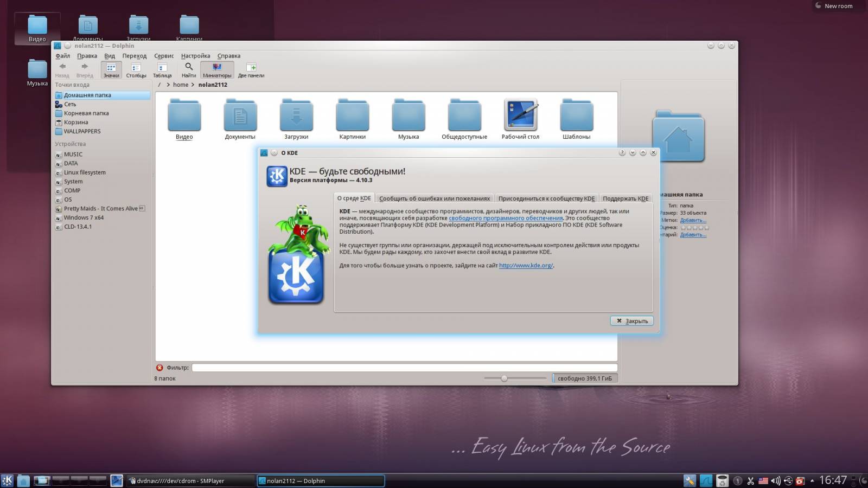Open the Вид menu

point(110,56)
